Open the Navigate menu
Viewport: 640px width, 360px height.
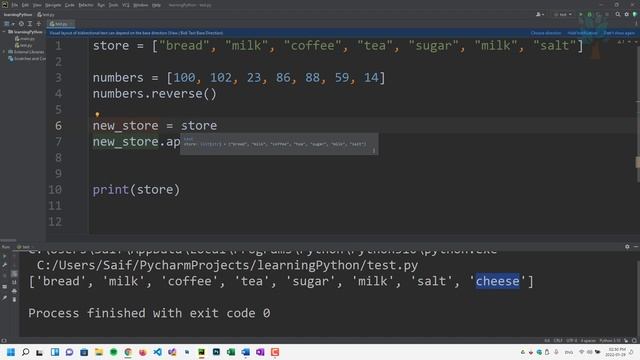tap(53, 5)
